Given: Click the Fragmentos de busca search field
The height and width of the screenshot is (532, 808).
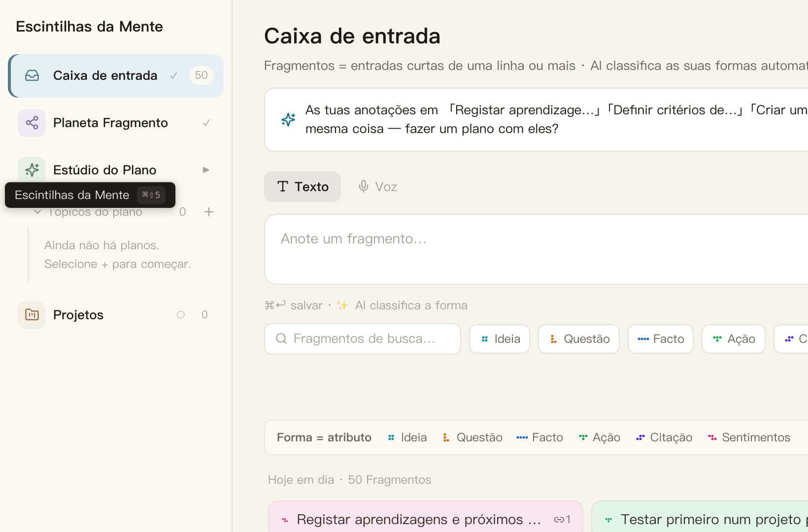Looking at the screenshot, I should coord(363,339).
